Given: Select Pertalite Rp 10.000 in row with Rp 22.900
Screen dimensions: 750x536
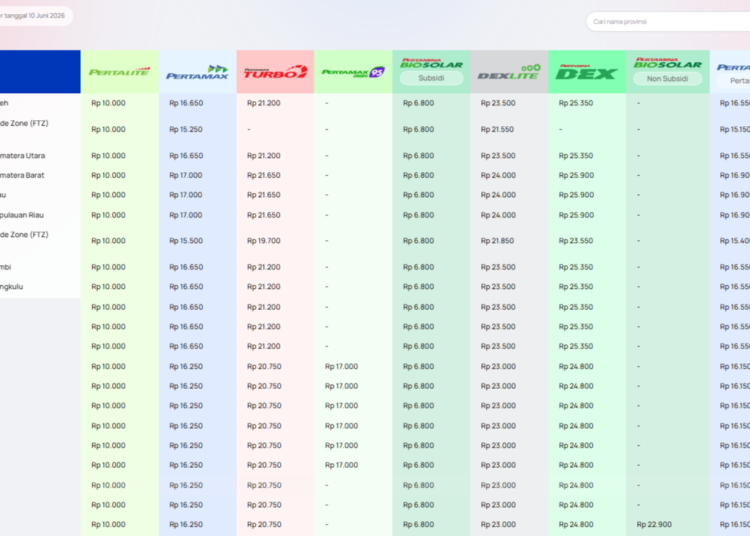Looking at the screenshot, I should (x=108, y=524).
